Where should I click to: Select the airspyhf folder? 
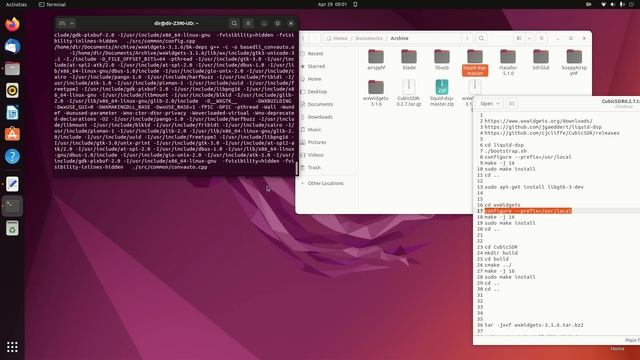pos(376,60)
